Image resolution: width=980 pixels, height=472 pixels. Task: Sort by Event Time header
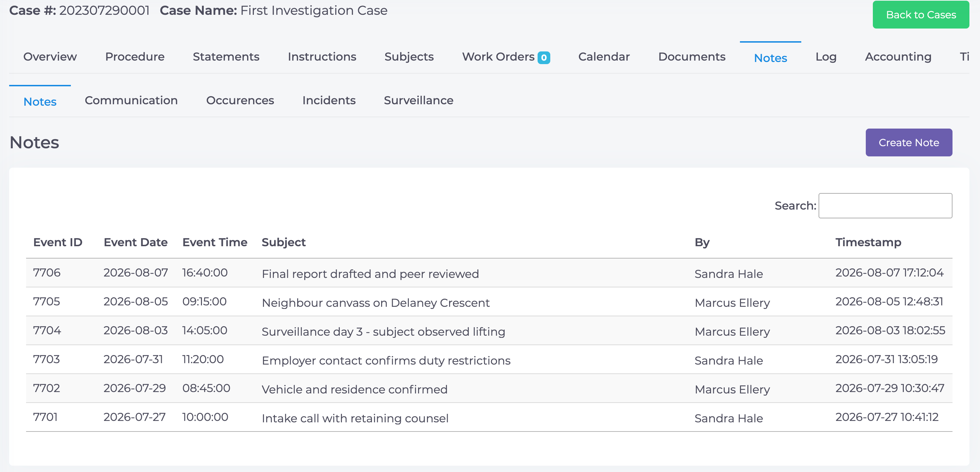click(215, 242)
